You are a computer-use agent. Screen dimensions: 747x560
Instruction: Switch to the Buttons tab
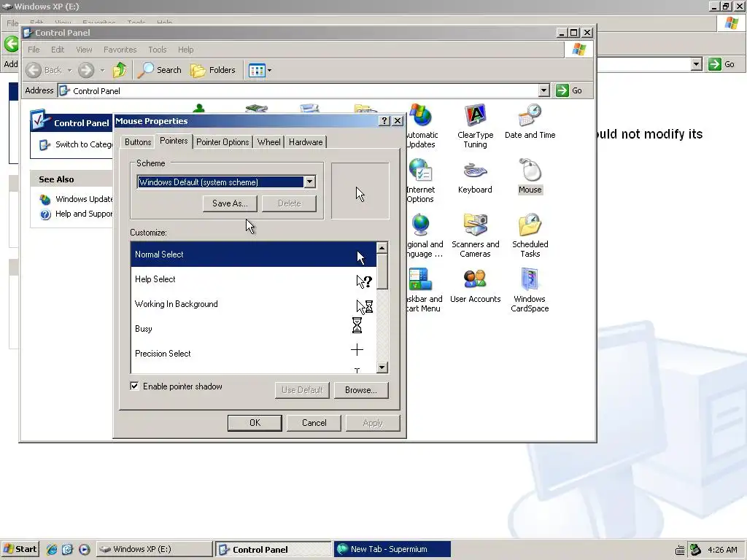tap(138, 142)
